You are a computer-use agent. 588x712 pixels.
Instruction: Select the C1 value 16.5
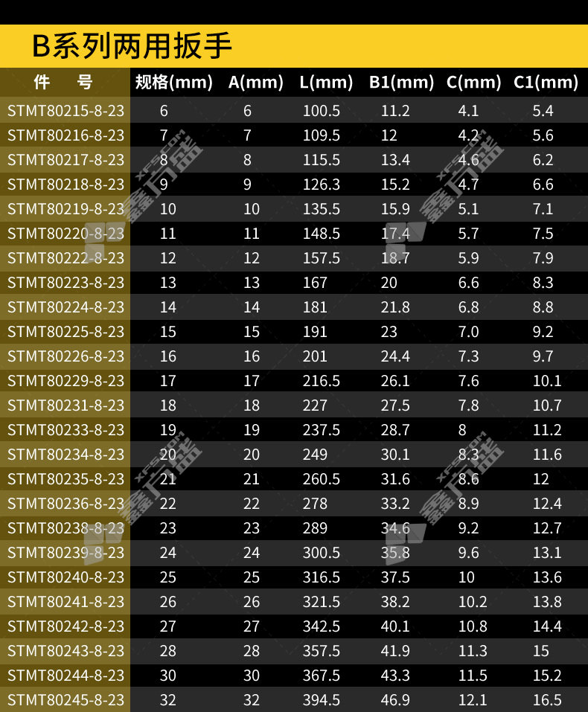coord(546,700)
